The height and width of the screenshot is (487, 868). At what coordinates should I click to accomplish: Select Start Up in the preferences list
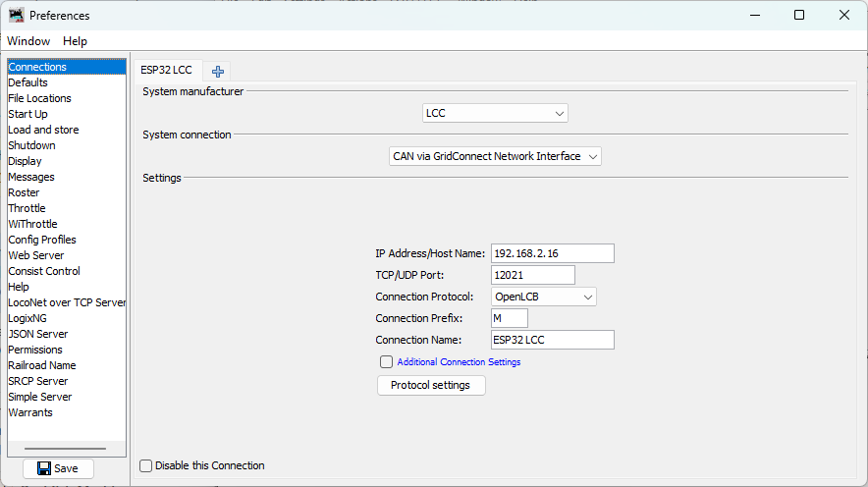click(67, 114)
